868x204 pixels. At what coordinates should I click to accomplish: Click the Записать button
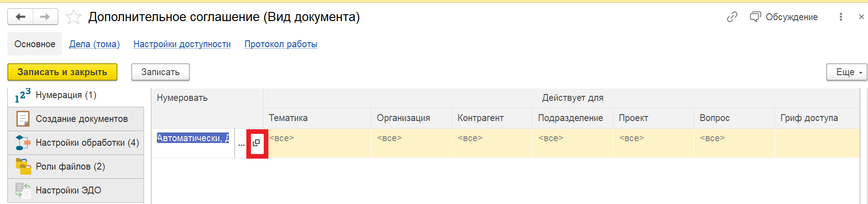pos(161,72)
